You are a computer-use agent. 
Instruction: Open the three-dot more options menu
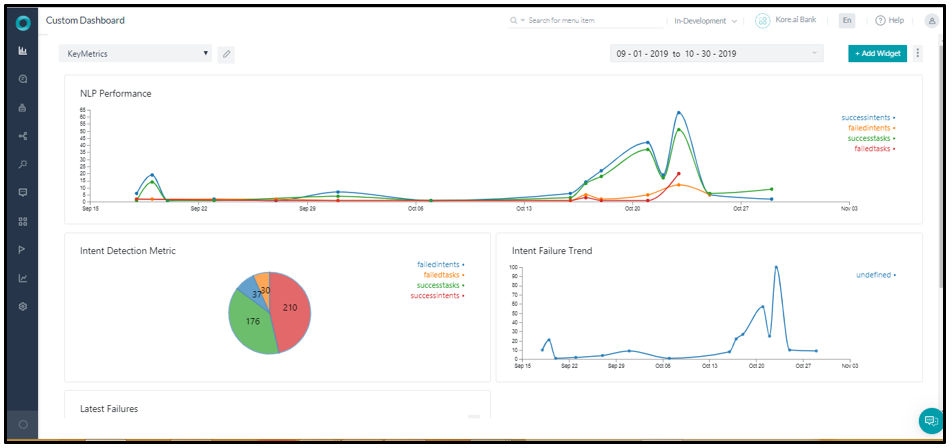(x=917, y=53)
